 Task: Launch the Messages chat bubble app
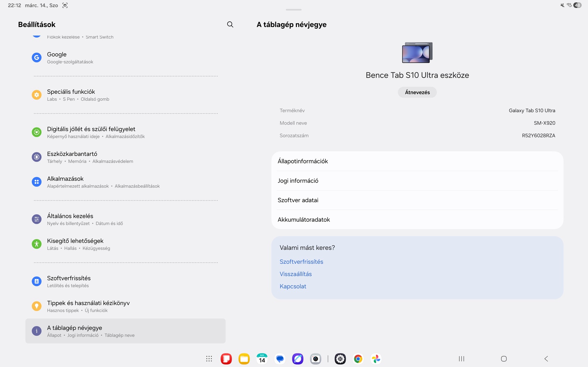(280, 359)
